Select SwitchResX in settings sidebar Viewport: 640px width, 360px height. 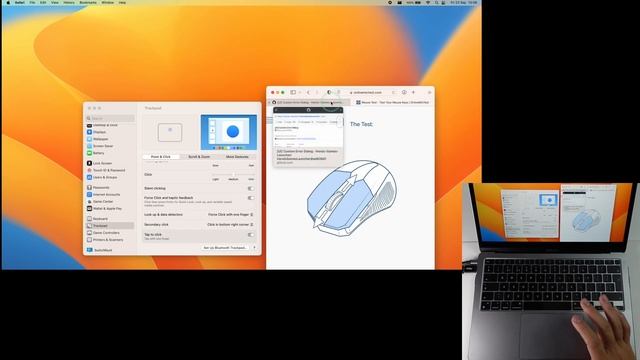point(103,250)
